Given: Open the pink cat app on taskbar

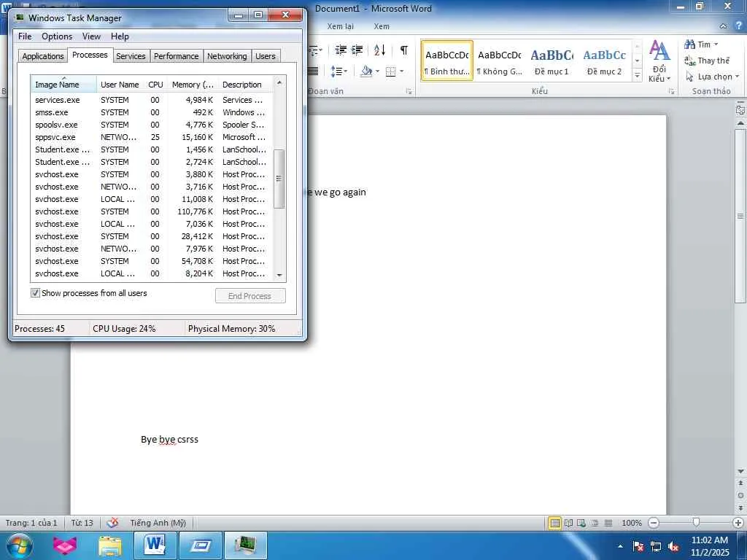Looking at the screenshot, I should 65,545.
